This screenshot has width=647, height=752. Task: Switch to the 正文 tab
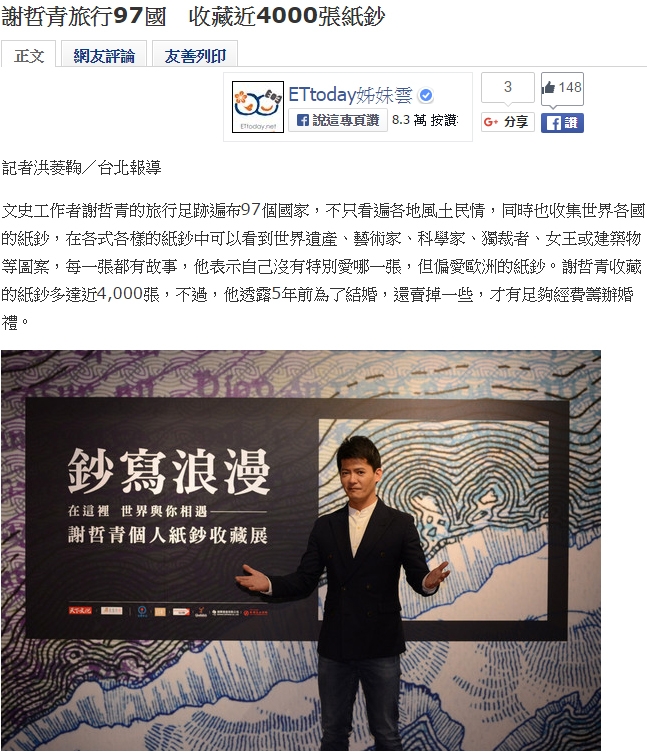point(29,54)
